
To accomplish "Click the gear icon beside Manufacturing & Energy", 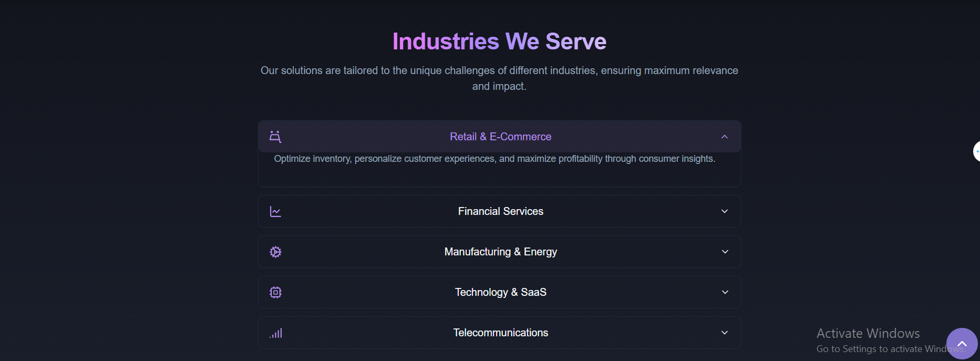I will click(x=275, y=252).
